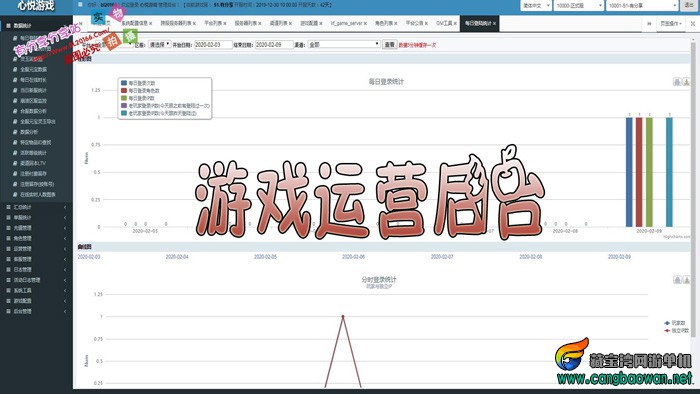The image size is (700, 394).
Task: Close the 系统配置信息 tab with its x
Action: pyautogui.click(x=150, y=23)
